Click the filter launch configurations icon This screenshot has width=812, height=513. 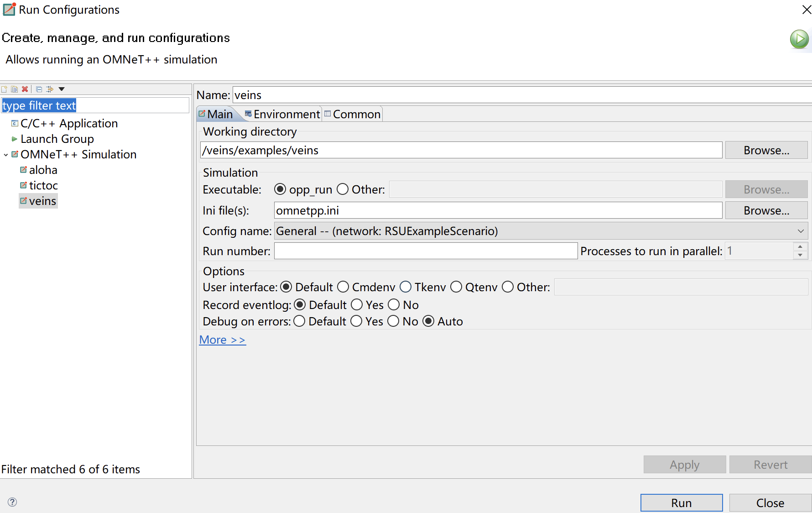[x=50, y=89]
